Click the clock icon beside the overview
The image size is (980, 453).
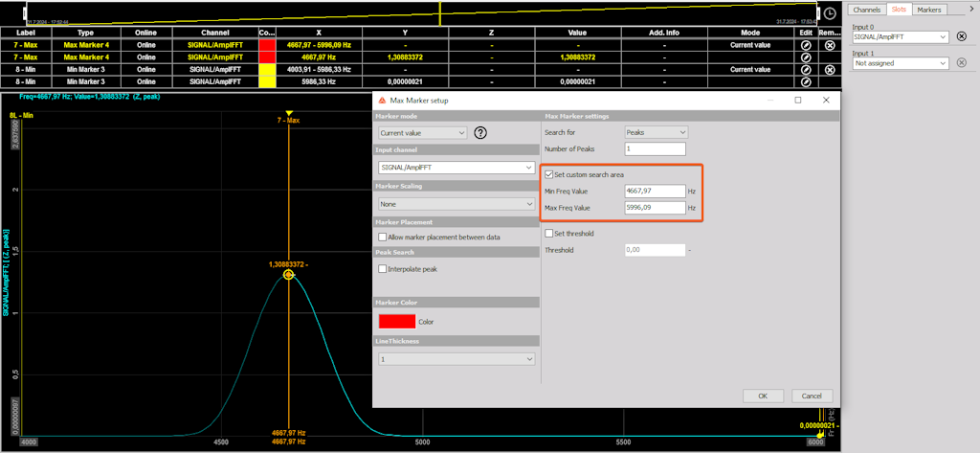pos(829,13)
